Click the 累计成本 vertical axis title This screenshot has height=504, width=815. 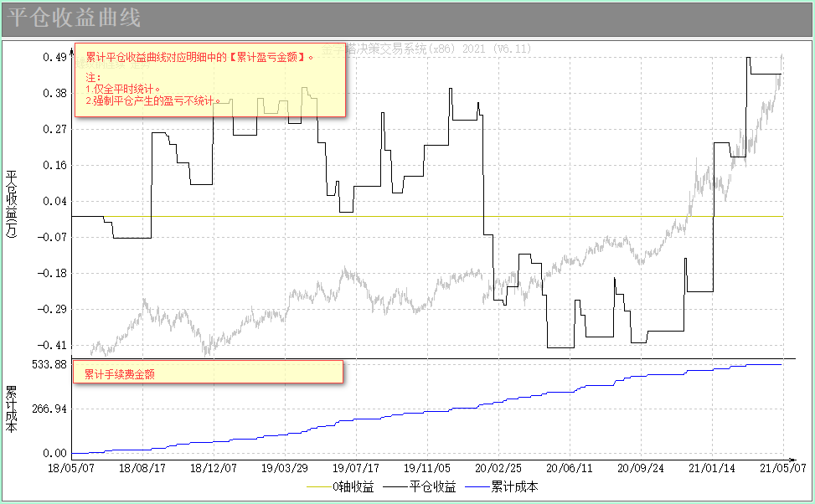pyautogui.click(x=12, y=409)
